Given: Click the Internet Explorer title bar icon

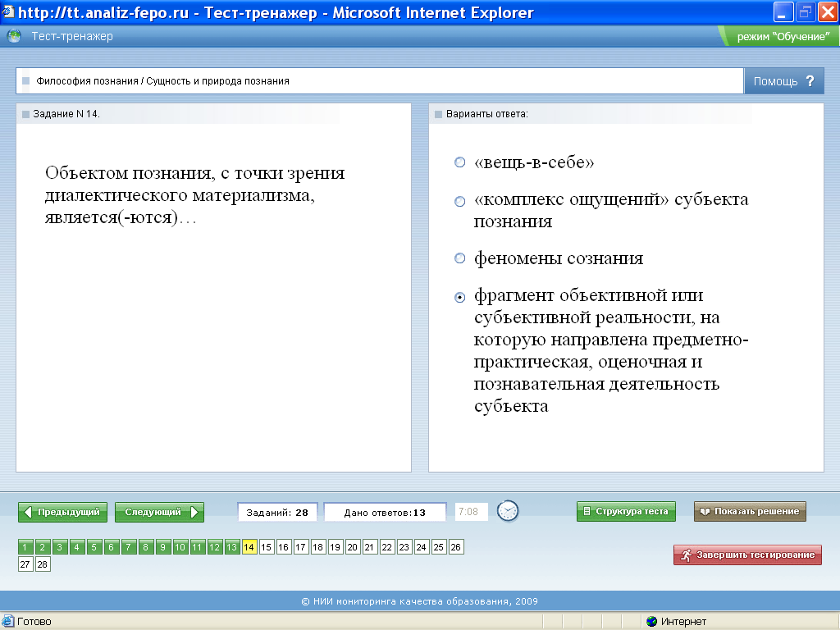Looking at the screenshot, I should [x=7, y=11].
